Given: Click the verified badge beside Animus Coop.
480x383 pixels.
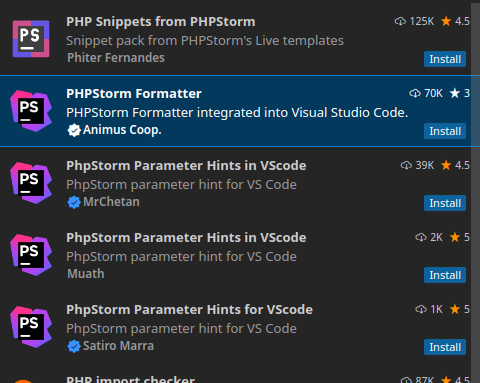Looking at the screenshot, I should tap(74, 130).
